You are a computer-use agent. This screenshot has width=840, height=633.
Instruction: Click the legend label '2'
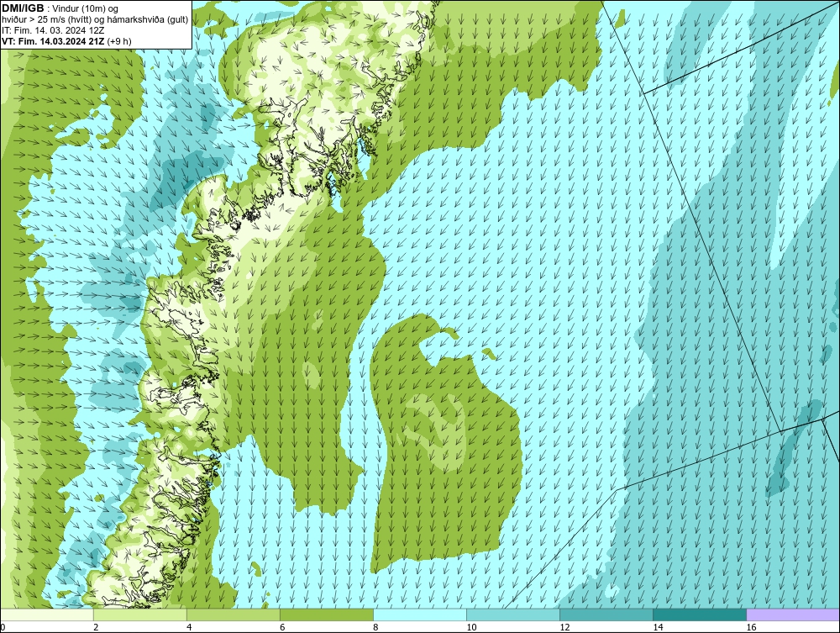click(x=96, y=627)
